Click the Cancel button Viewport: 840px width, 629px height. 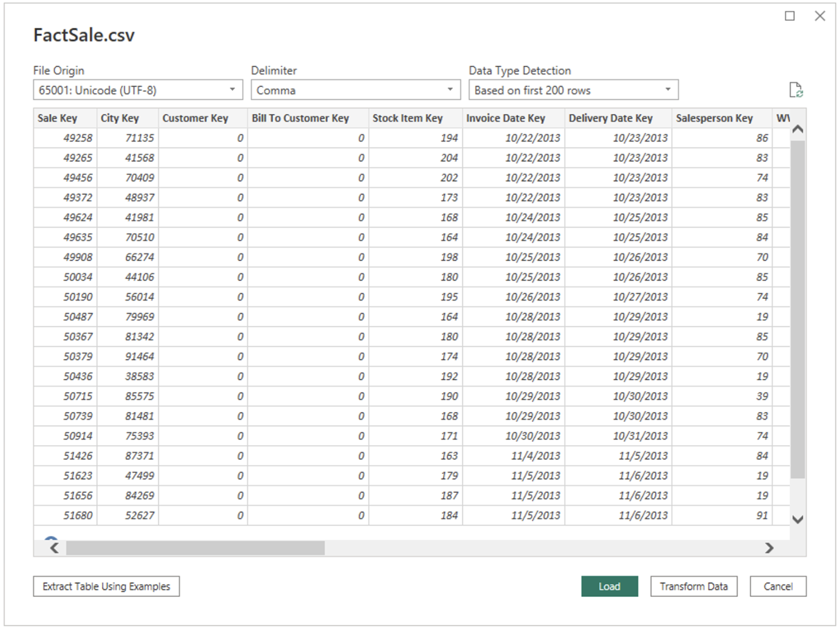point(778,586)
